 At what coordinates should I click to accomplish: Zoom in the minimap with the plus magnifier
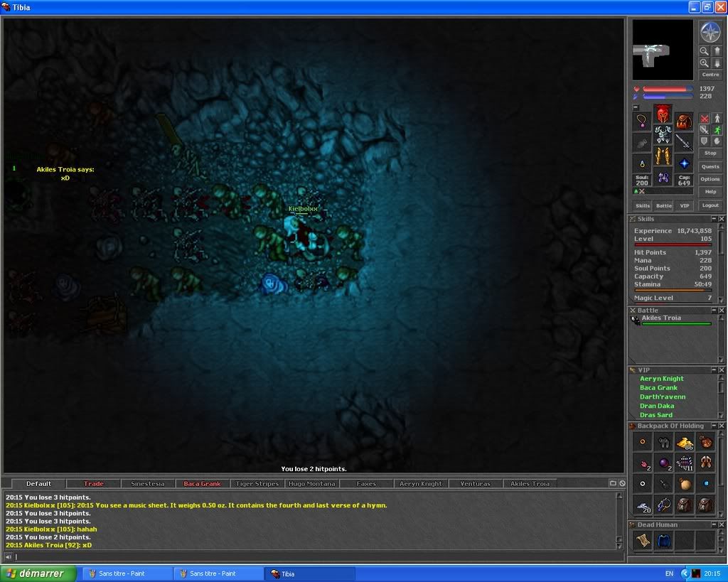705,63
